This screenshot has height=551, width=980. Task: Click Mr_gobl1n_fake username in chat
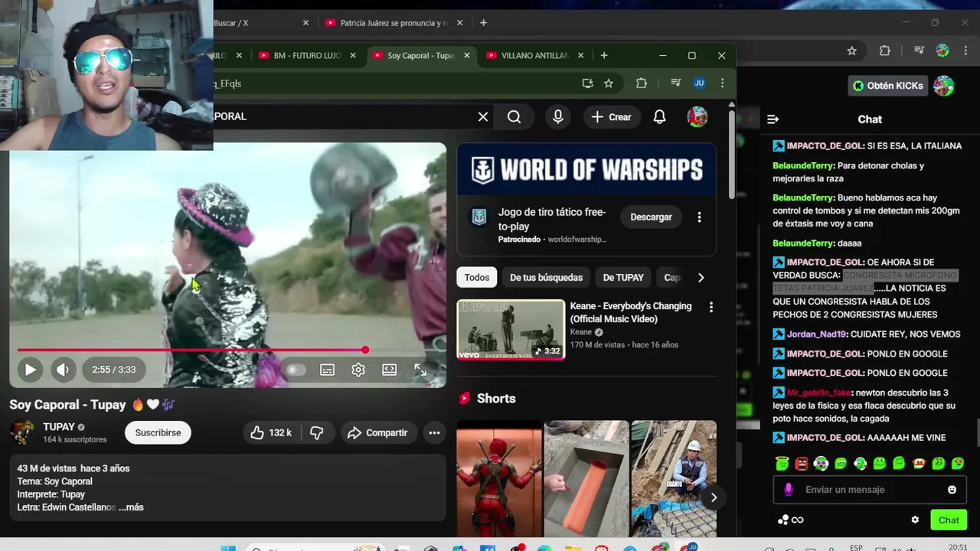pyautogui.click(x=819, y=393)
